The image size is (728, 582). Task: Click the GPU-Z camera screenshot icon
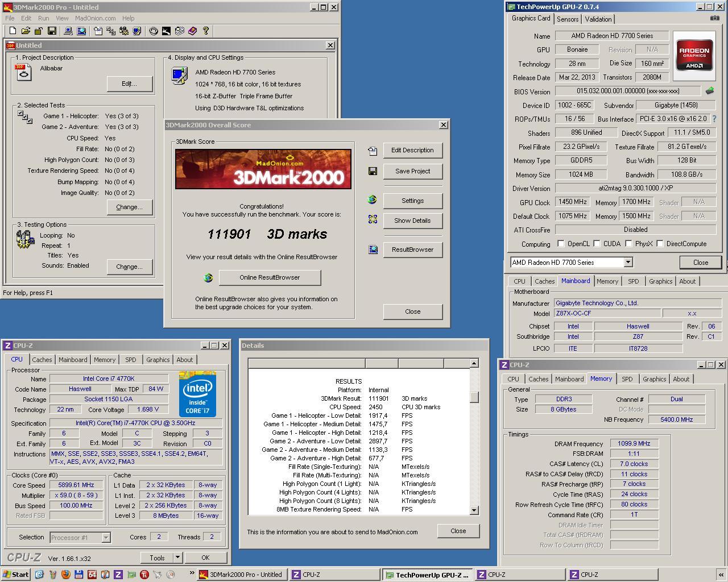click(x=715, y=18)
